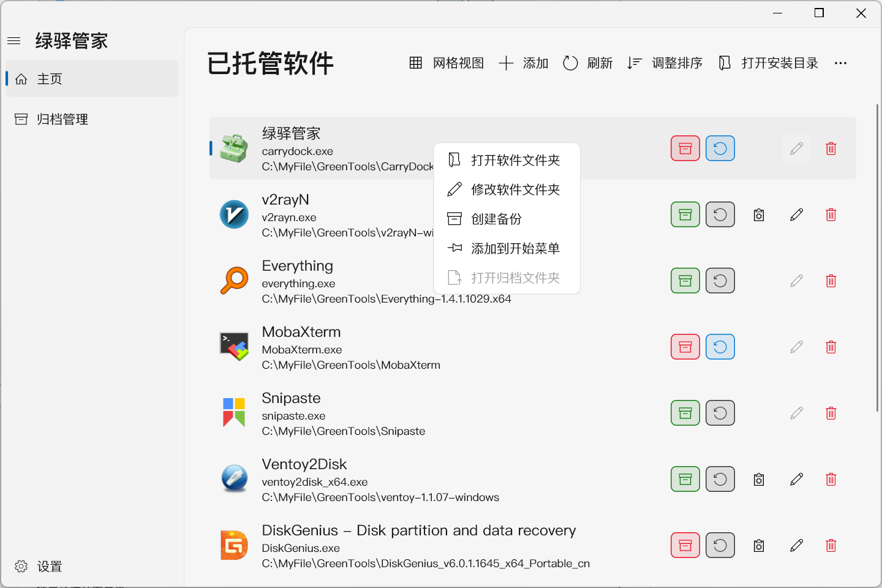This screenshot has height=588, width=882.
Task: Restore v2rayN with the blue restore icon
Action: click(720, 214)
